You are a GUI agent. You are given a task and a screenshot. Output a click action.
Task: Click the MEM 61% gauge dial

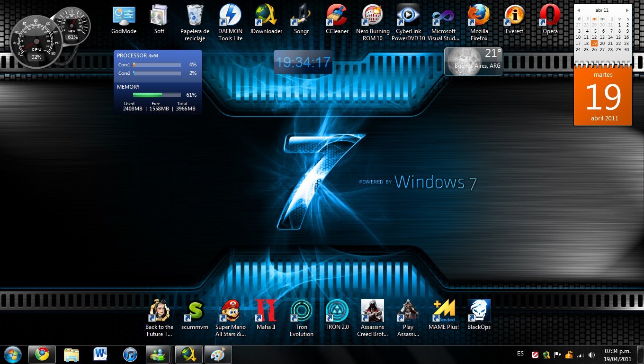click(x=72, y=26)
